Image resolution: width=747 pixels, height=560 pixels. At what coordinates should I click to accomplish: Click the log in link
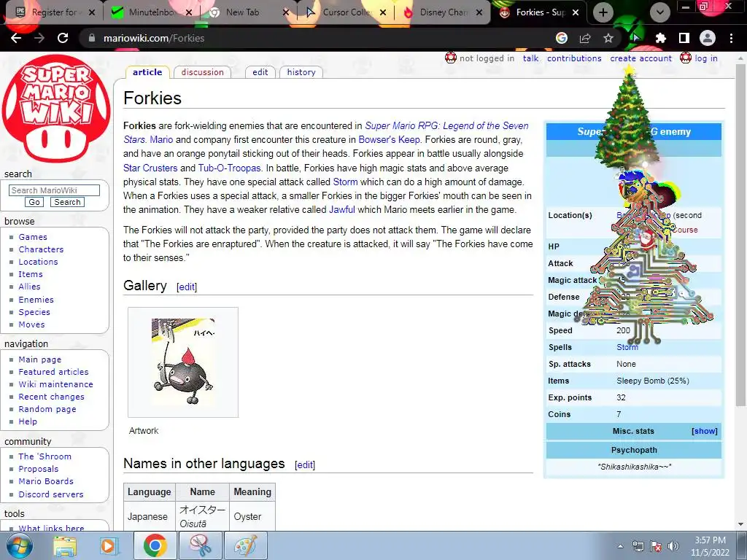(x=706, y=58)
